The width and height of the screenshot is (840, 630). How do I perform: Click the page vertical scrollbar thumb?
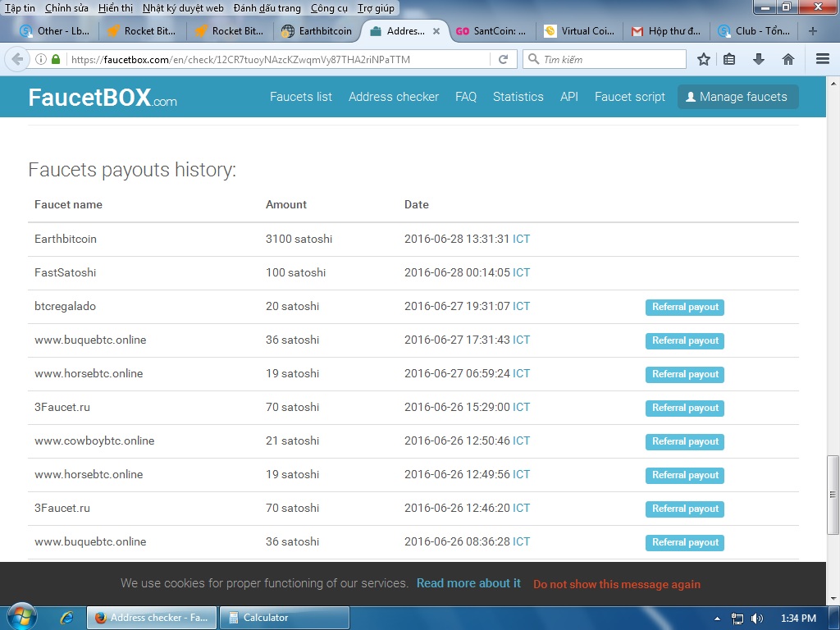tap(833, 494)
